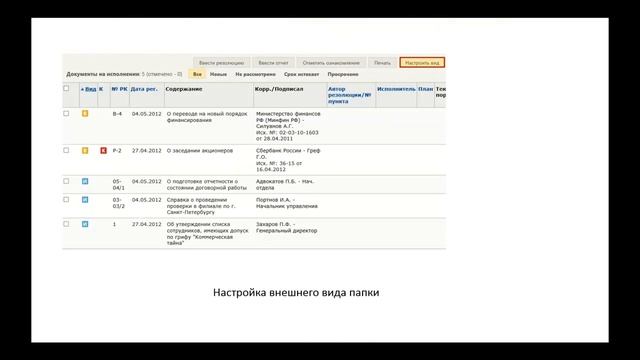Image resolution: width=640 pixels, height=360 pixels.
Task: Click the 'Ввести отчет' button
Action: coord(273,63)
